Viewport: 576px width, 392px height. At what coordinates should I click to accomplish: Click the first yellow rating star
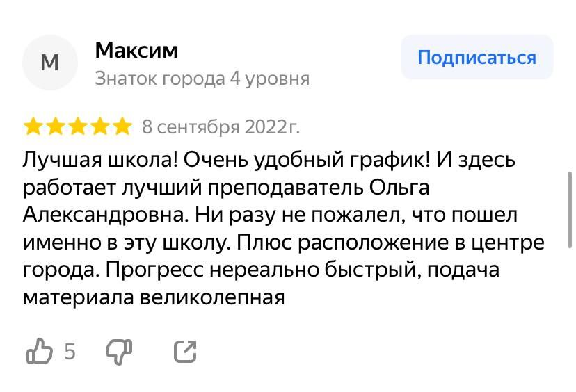[x=33, y=127]
